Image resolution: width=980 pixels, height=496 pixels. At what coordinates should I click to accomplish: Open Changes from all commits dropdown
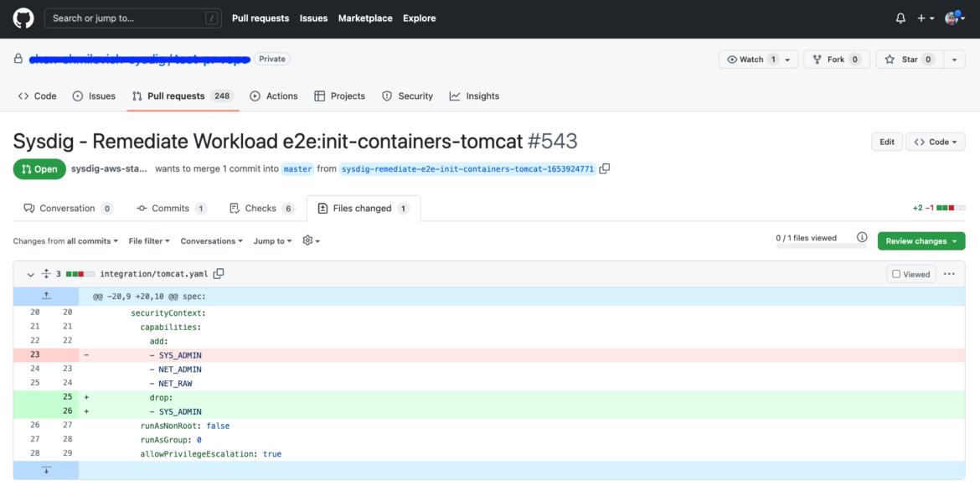[65, 240]
